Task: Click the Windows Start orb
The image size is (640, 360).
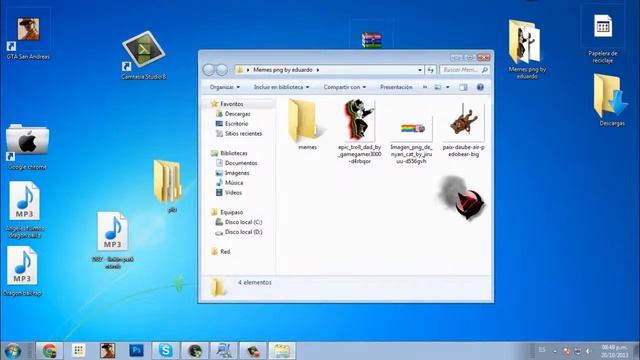Action: [13, 351]
